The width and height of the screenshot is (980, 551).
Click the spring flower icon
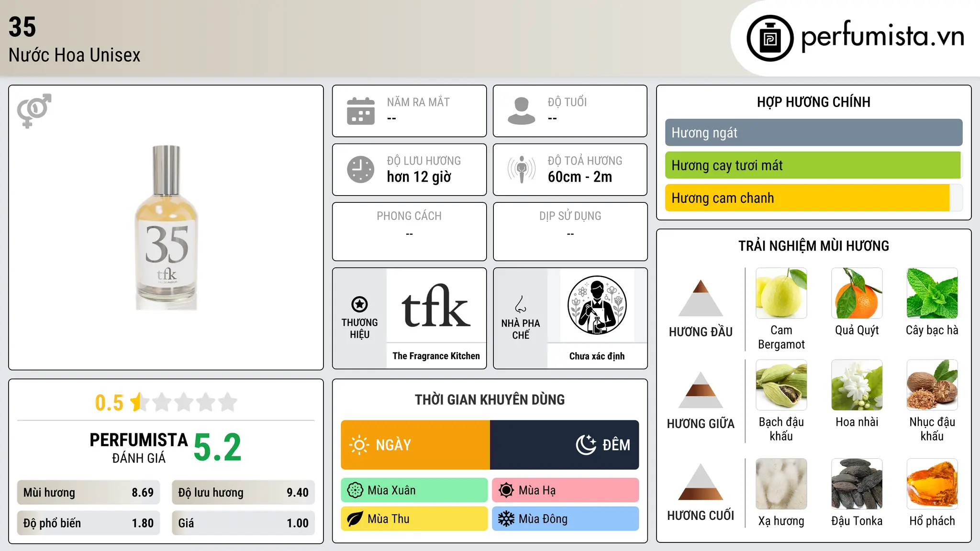[355, 490]
